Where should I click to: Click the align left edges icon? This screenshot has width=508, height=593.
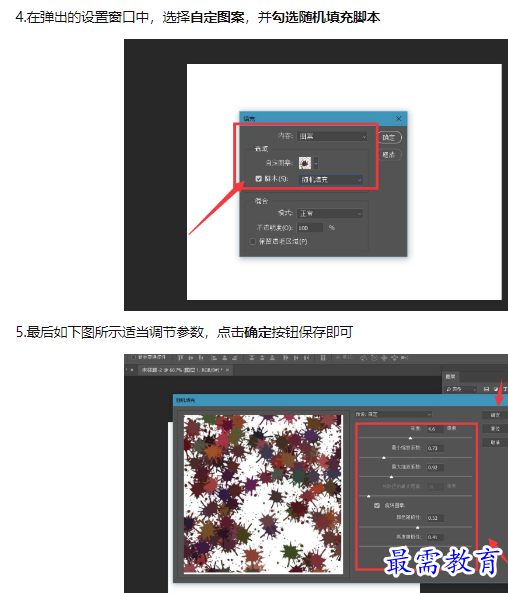pos(214,357)
